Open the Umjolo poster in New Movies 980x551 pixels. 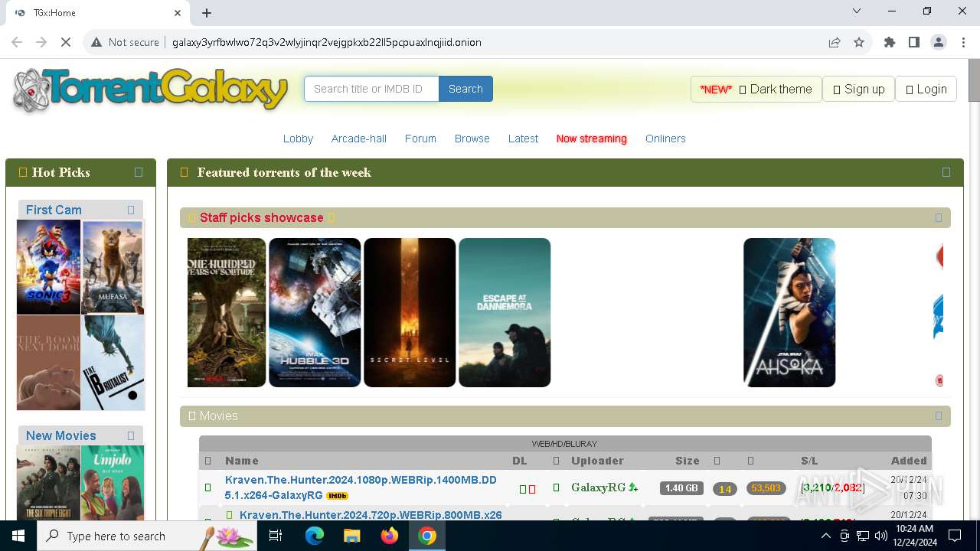(x=113, y=483)
